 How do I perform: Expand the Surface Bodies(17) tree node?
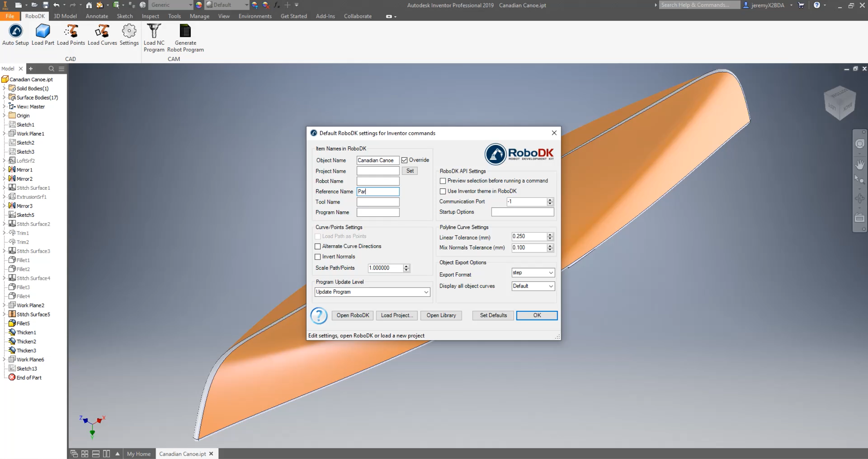click(x=4, y=98)
